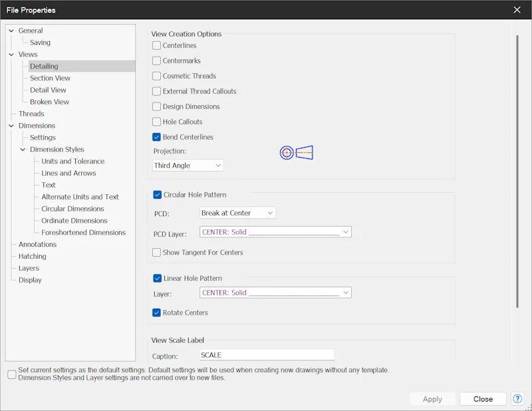Turn on Design Dimensions checkbox

pos(156,106)
